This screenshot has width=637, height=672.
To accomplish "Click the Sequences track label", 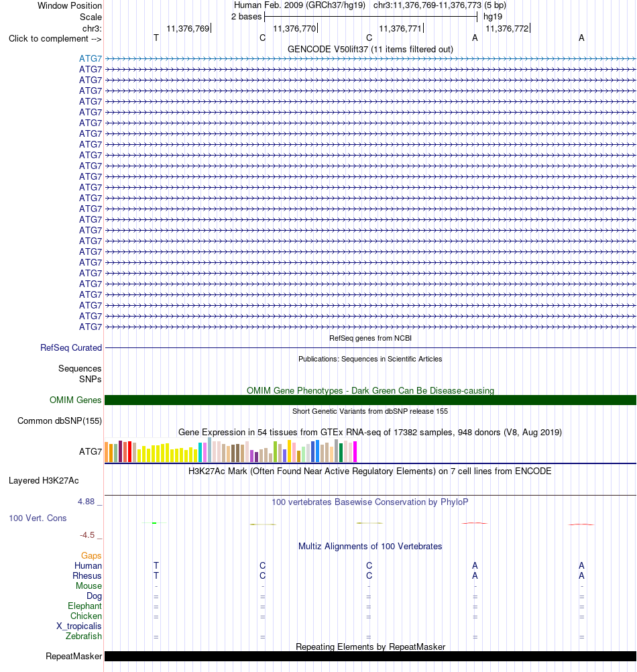I will [80, 369].
